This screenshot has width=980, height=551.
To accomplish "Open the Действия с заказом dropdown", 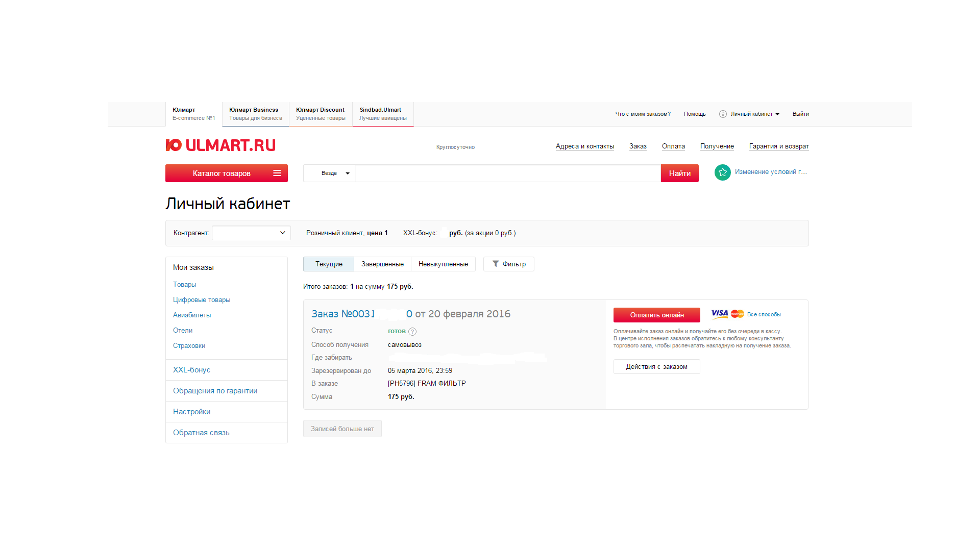I will tap(656, 366).
